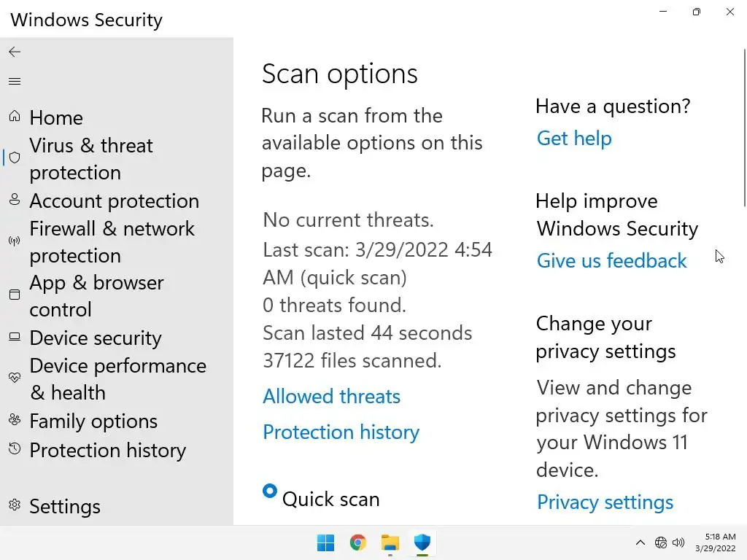Screen dimensions: 747x560
Task: Click the Home house icon
Action: (x=15, y=117)
